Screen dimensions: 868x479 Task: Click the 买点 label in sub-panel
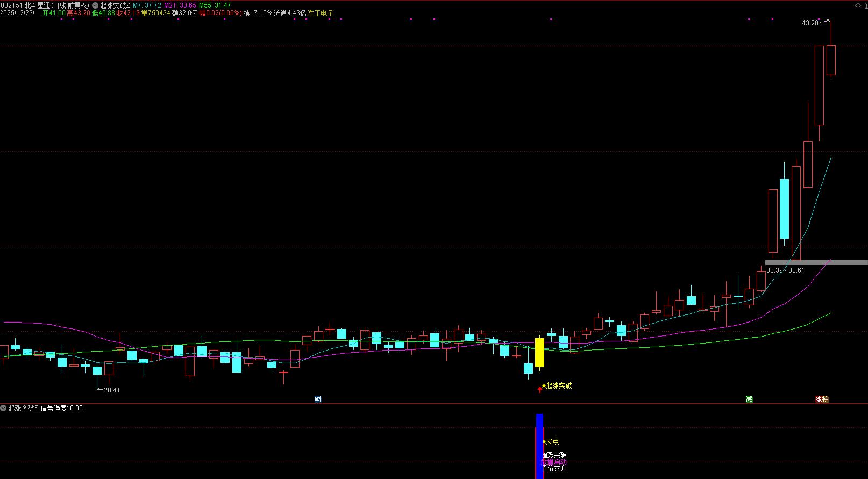pyautogui.click(x=553, y=441)
